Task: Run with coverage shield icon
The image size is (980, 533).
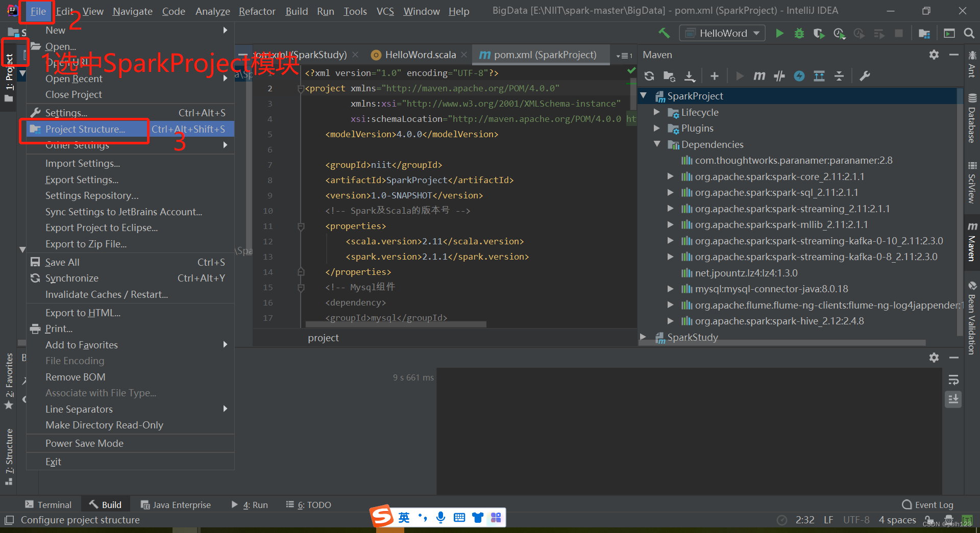Action: (819, 33)
